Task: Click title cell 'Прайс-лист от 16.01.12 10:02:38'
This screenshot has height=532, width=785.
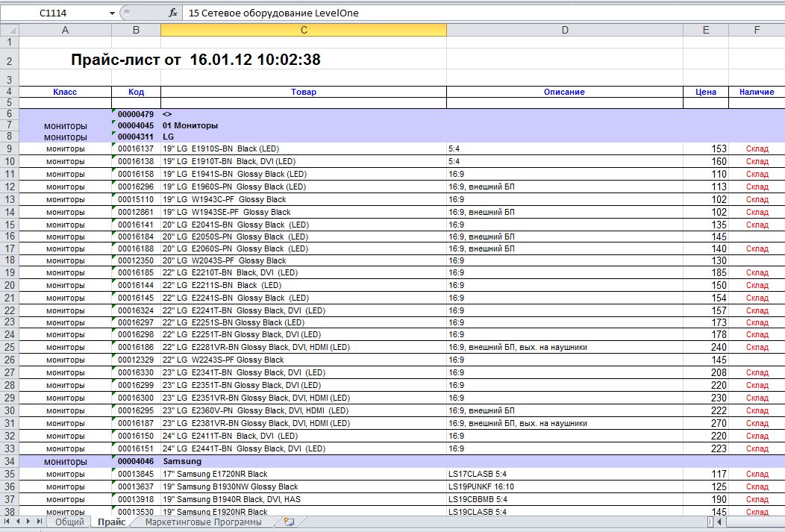Action: tap(196, 60)
